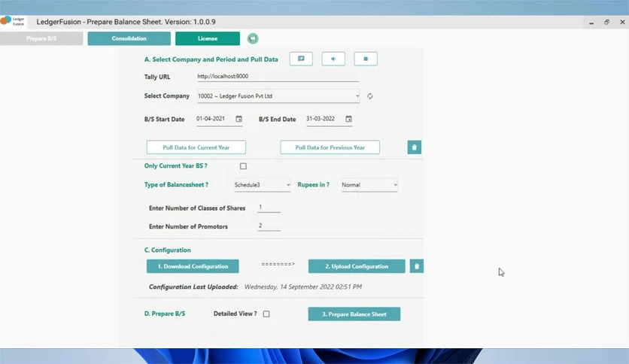Click 1. Download Configuration button
The image size is (629, 364).
(193, 266)
